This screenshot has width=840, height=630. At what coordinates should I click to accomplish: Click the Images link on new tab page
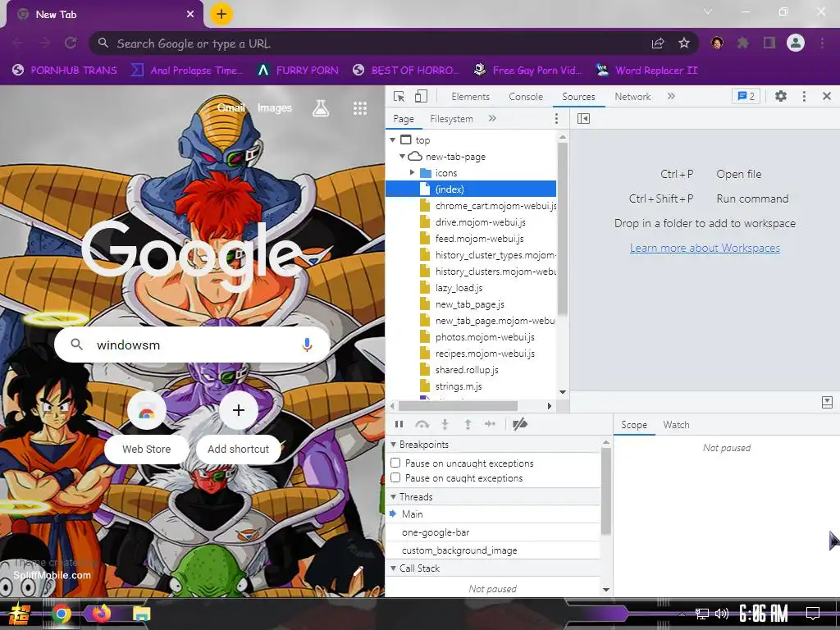[274, 107]
